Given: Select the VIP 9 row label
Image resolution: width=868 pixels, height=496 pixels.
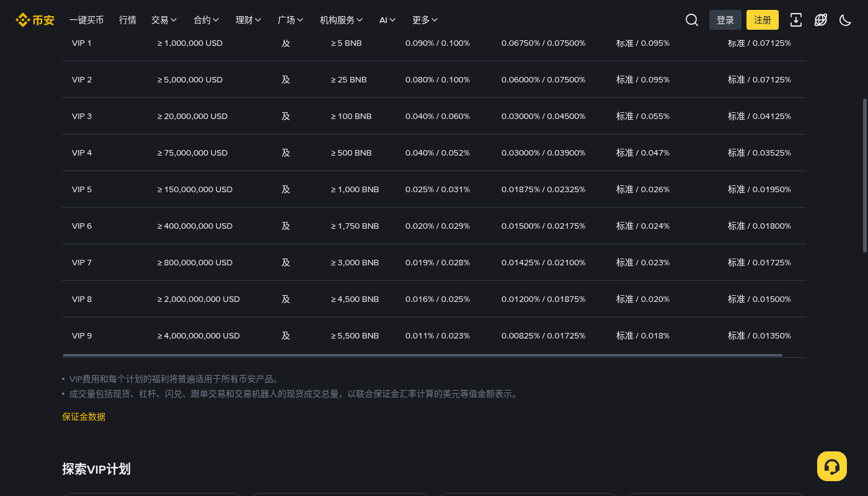Looking at the screenshot, I should [82, 335].
